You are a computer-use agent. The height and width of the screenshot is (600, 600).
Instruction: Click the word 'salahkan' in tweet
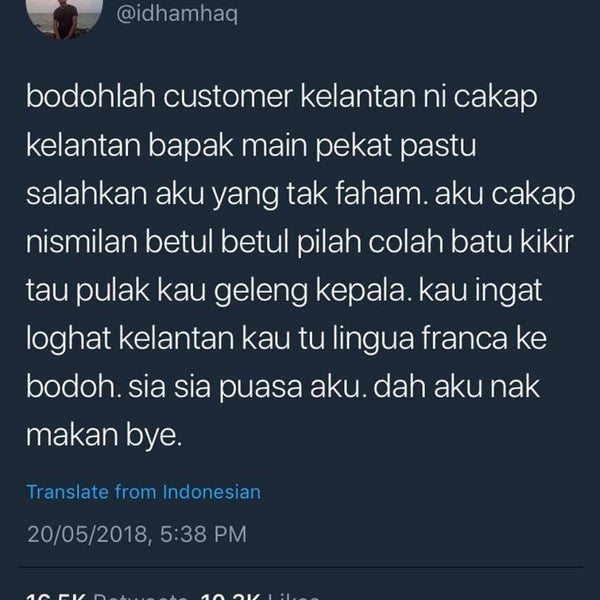pos(86,194)
